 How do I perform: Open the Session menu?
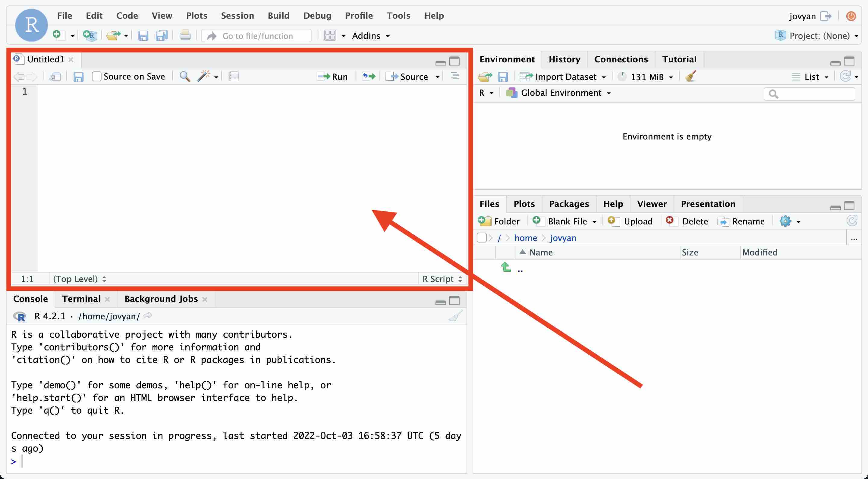237,15
